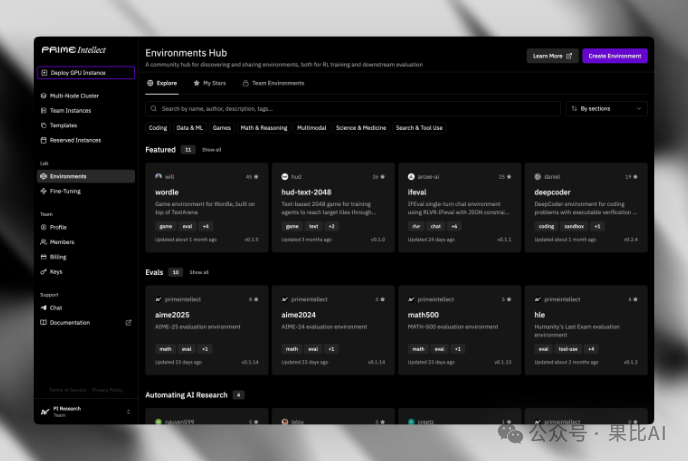Viewport: 688px width, 461px height.
Task: Click star icon on hle card
Action: coord(635,300)
